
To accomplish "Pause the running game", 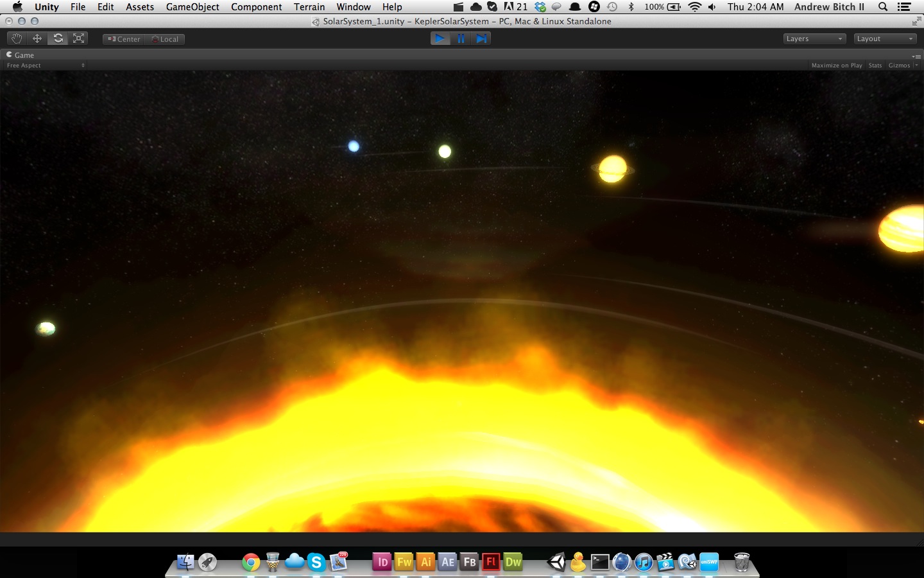I will (461, 39).
